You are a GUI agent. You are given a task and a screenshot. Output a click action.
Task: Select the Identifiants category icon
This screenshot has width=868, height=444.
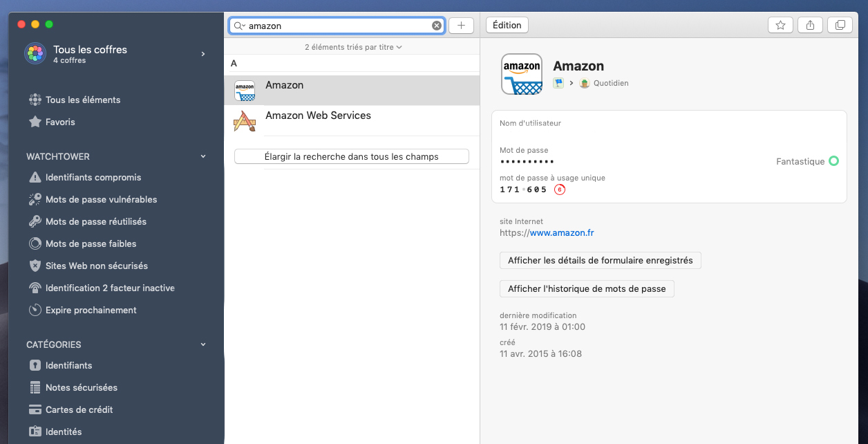click(35, 365)
